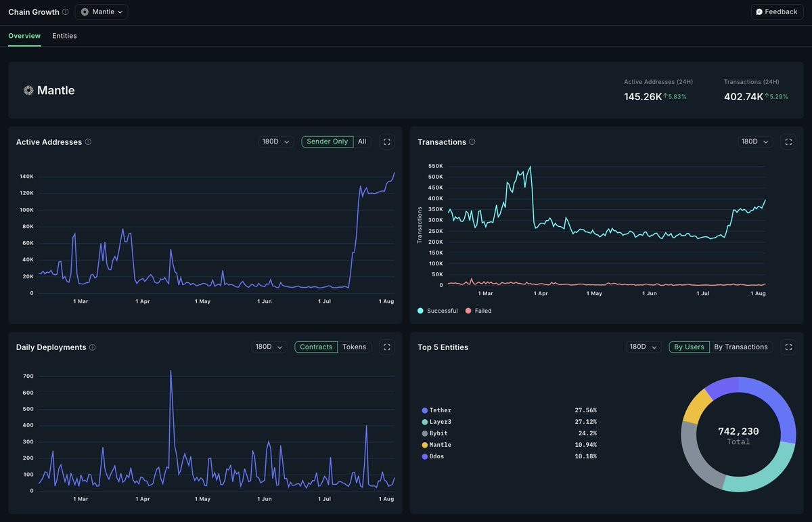Open Active Addresses 180D range dropdown
This screenshot has height=522, width=812.
pos(276,142)
